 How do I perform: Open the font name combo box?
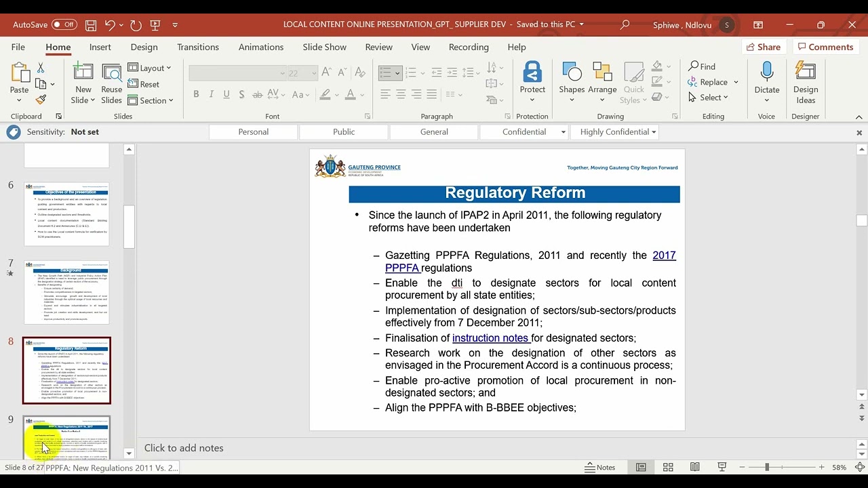point(238,73)
